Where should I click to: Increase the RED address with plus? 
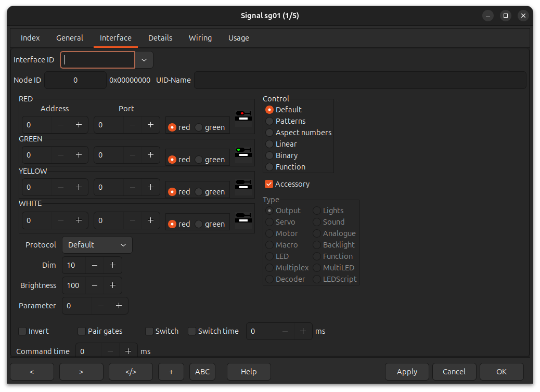[79, 125]
